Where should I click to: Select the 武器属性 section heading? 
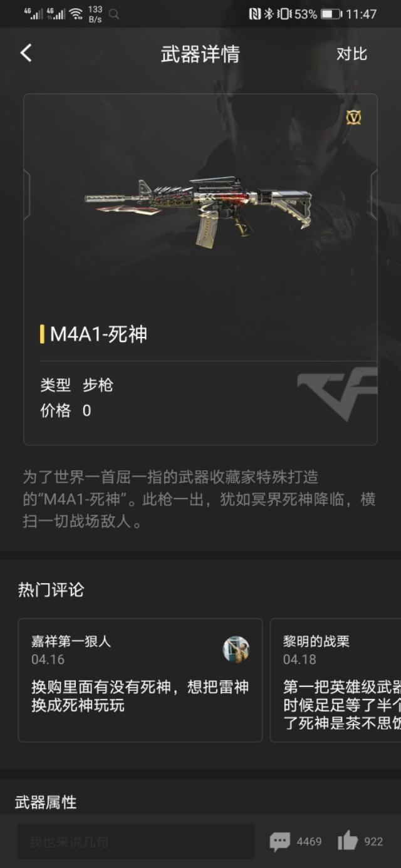[46, 802]
